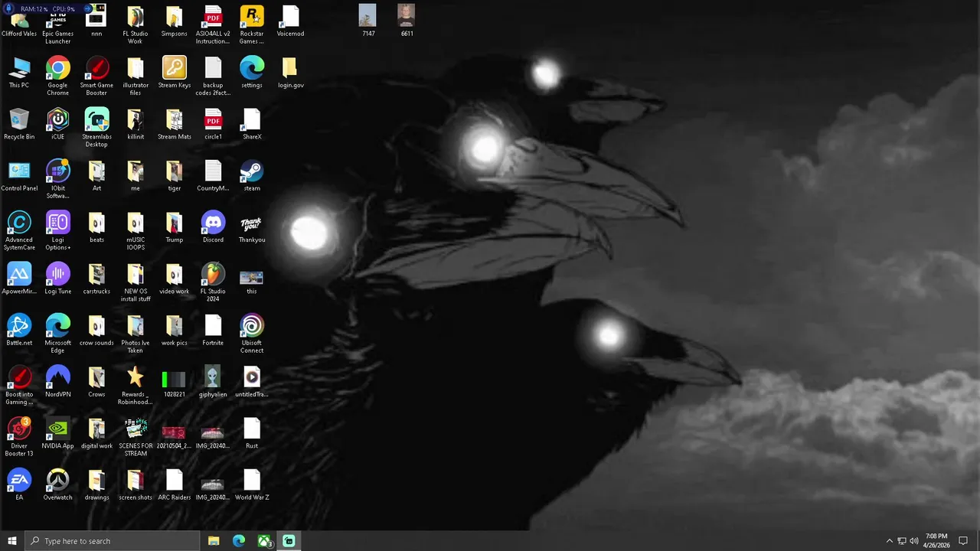Click the rocket icon on RAM/CPU widget

[8, 9]
